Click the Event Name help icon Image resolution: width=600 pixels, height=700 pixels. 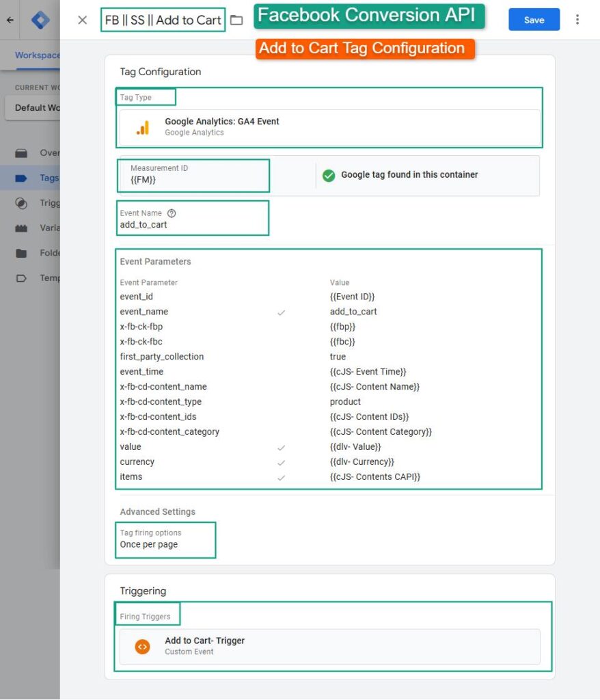pos(172,213)
